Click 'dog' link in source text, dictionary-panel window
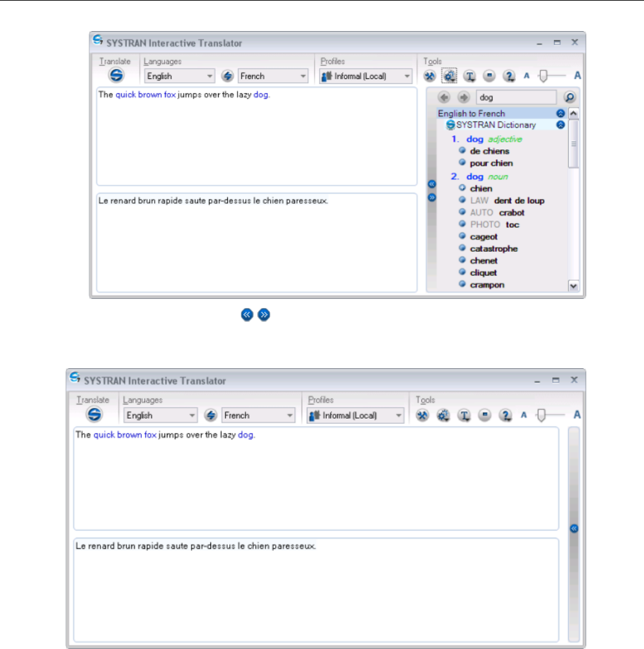Viewport: 644px width, 649px height. (260, 94)
